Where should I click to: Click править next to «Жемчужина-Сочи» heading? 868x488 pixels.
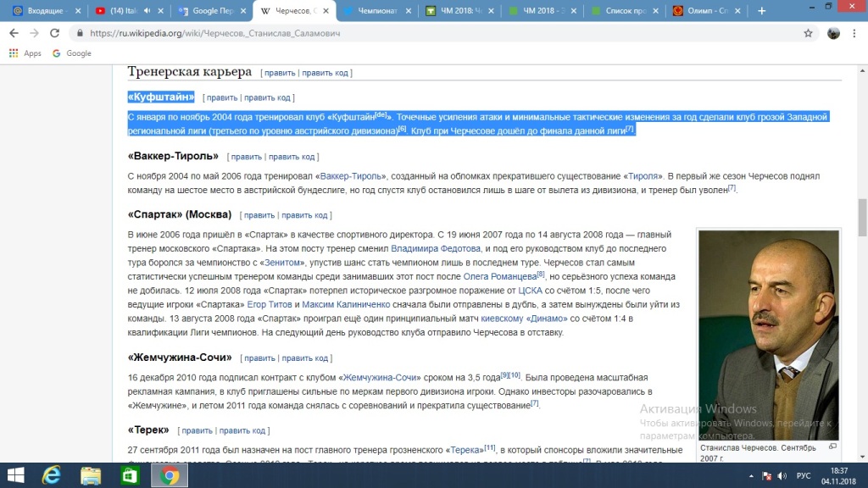259,358
